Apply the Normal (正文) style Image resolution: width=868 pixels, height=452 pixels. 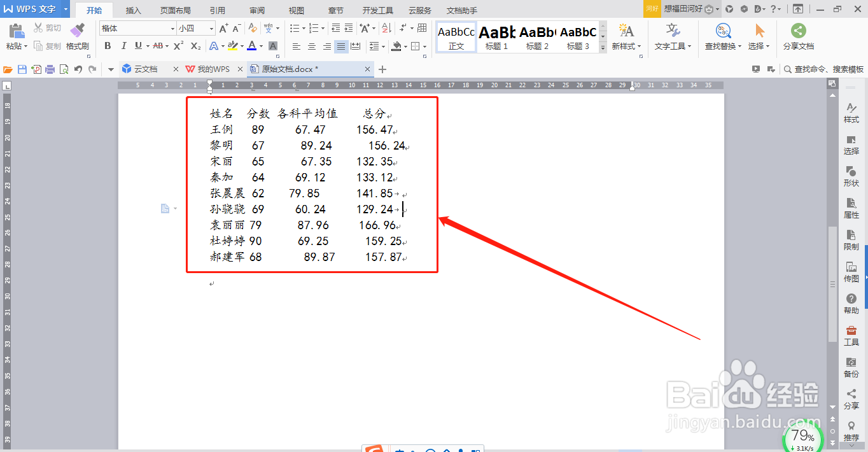pos(456,37)
